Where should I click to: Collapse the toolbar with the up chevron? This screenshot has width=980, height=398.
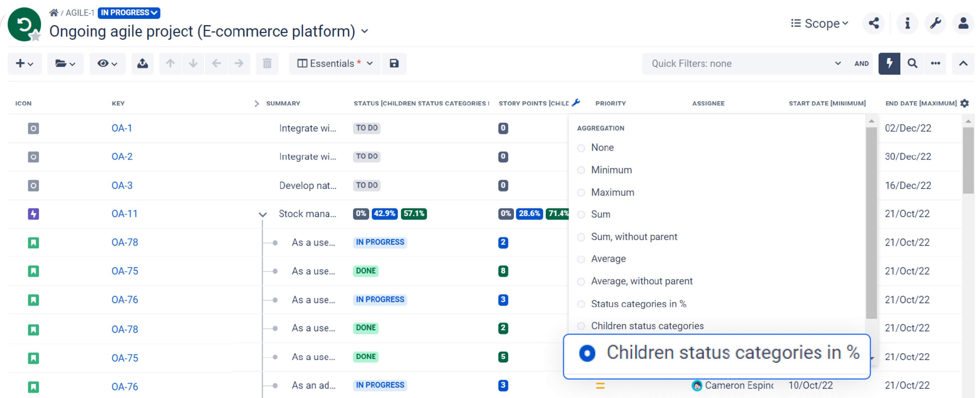click(x=963, y=63)
